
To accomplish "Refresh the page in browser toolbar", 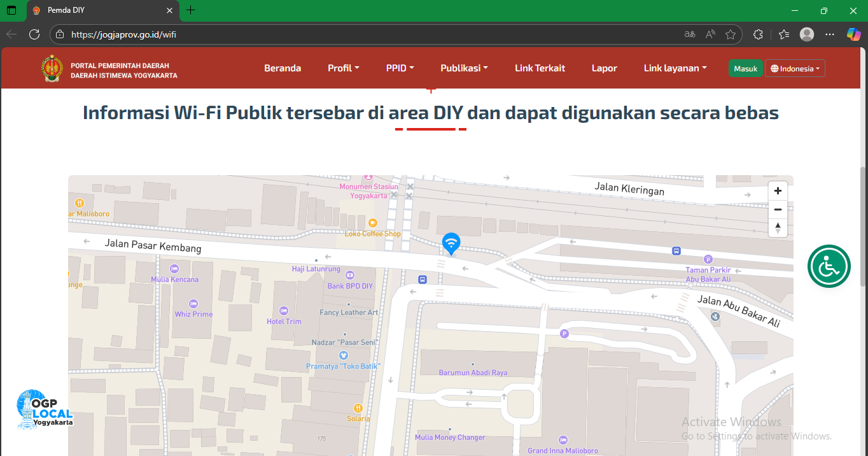I will (34, 34).
